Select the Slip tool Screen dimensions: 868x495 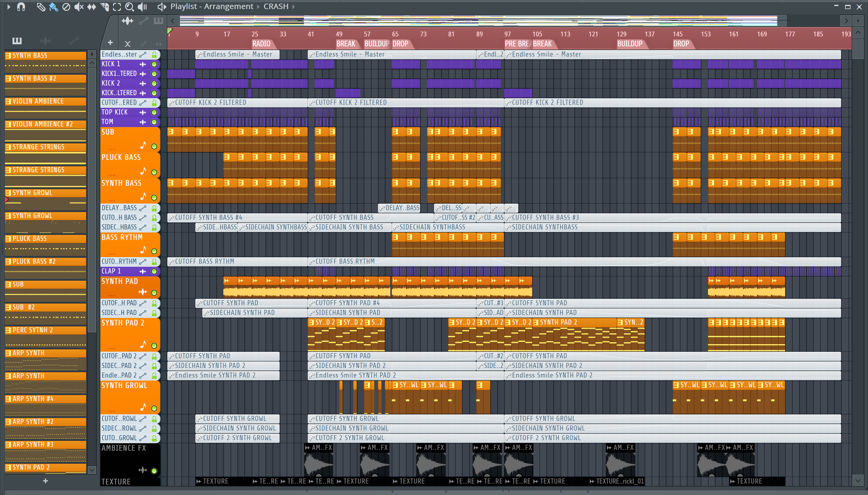92,7
